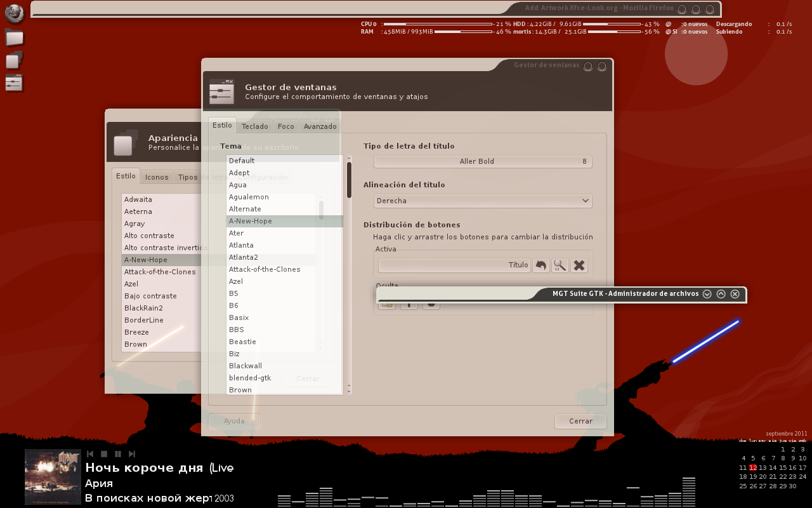The height and width of the screenshot is (508, 812).
Task: Select the Basix window theme
Action: pos(284,317)
